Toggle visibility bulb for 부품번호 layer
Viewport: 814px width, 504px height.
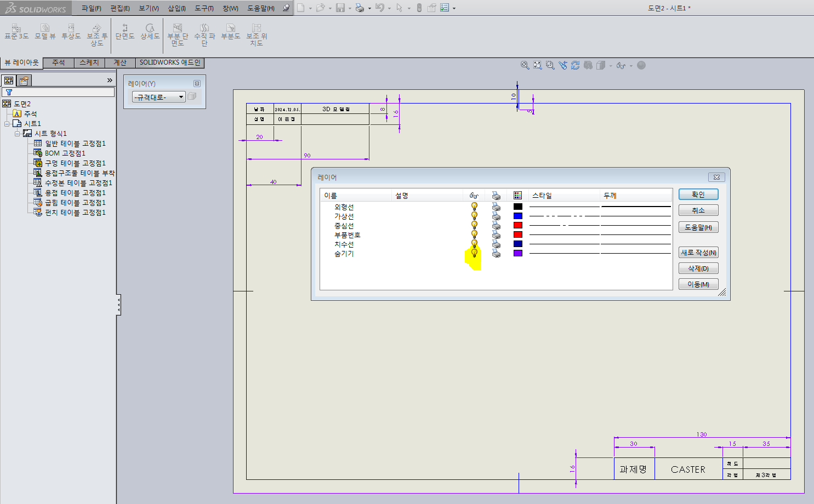point(474,234)
